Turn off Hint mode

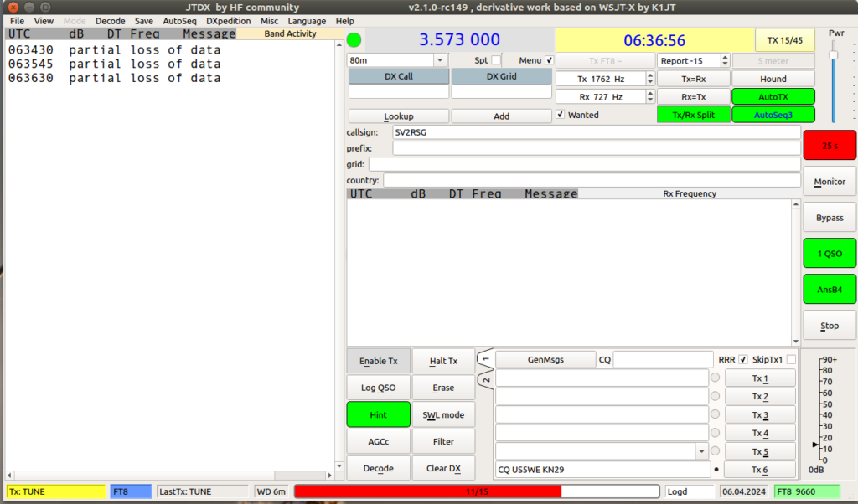(378, 414)
